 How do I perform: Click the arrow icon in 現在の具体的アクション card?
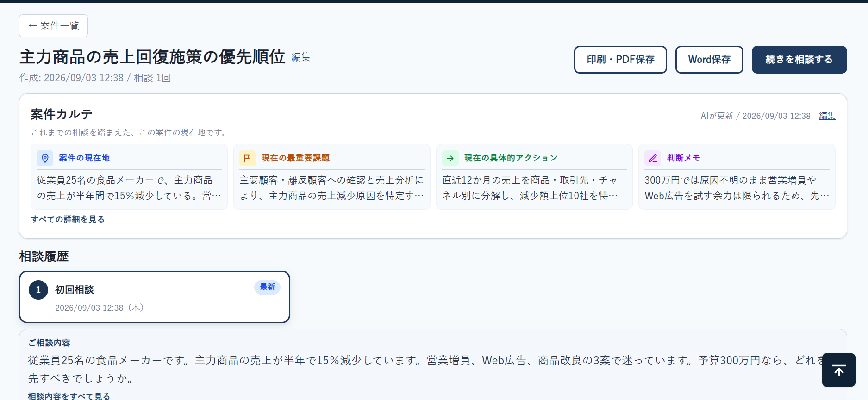(x=450, y=158)
